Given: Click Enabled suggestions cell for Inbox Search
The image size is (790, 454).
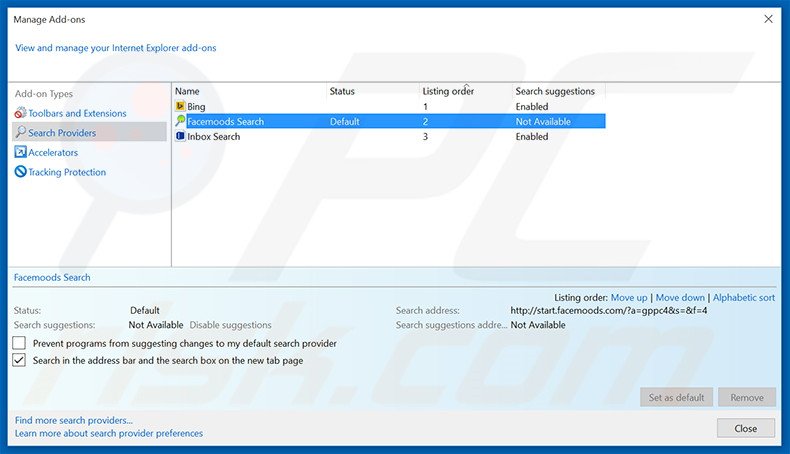Looking at the screenshot, I should (x=532, y=137).
